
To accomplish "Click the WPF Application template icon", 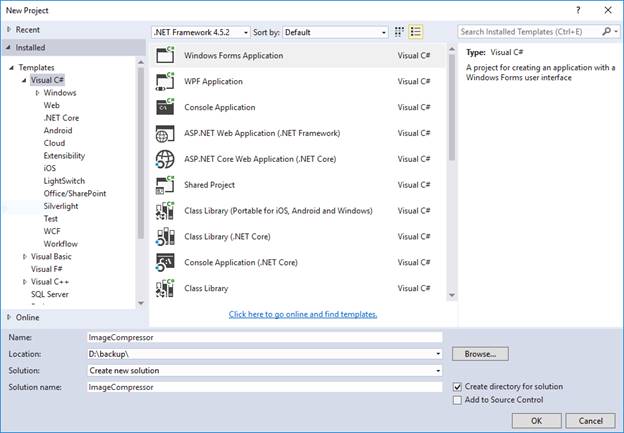I will [165, 81].
